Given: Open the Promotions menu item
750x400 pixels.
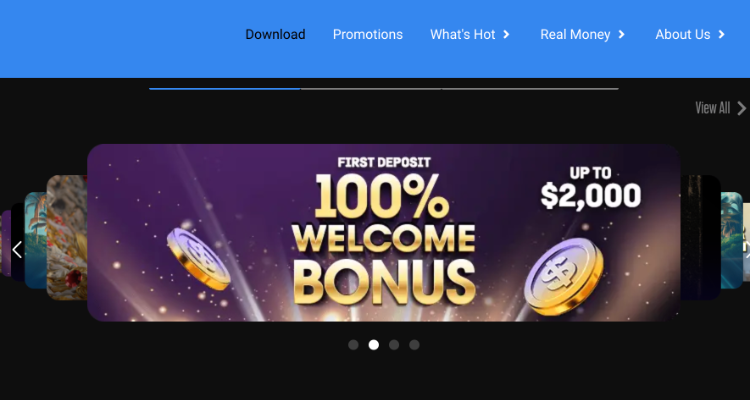Looking at the screenshot, I should (x=368, y=34).
